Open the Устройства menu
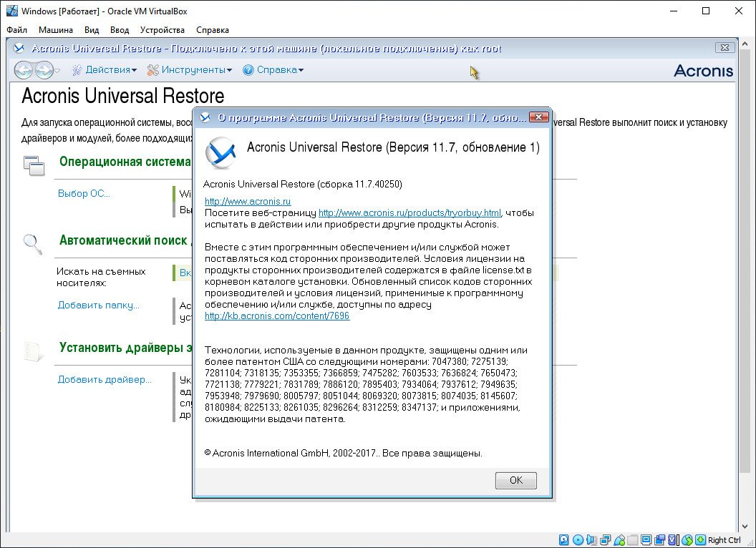The image size is (756, 548). click(x=163, y=30)
